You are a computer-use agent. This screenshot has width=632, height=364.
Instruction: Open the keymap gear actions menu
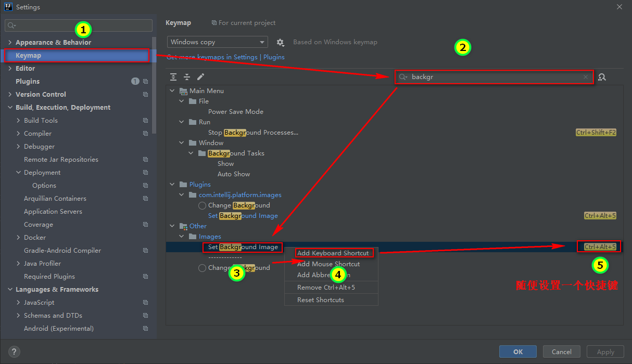tap(280, 42)
